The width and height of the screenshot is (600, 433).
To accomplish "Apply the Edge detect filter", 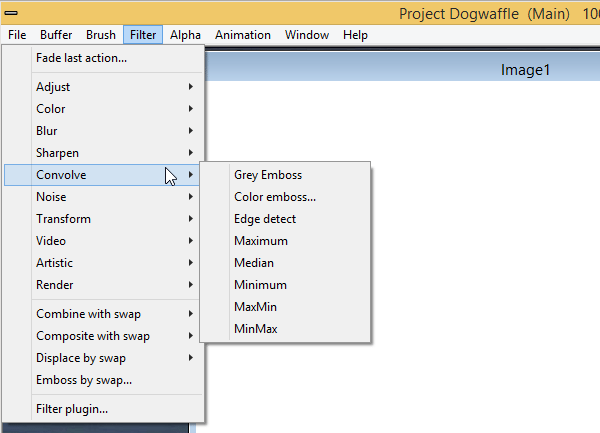I will pos(285,219).
